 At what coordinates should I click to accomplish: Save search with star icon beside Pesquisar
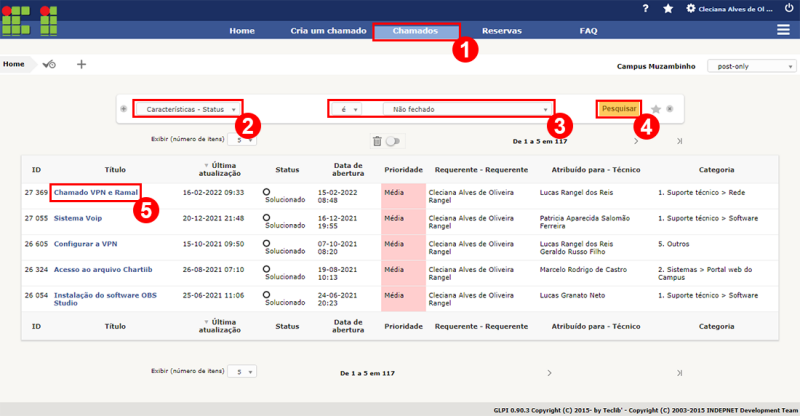pos(656,109)
